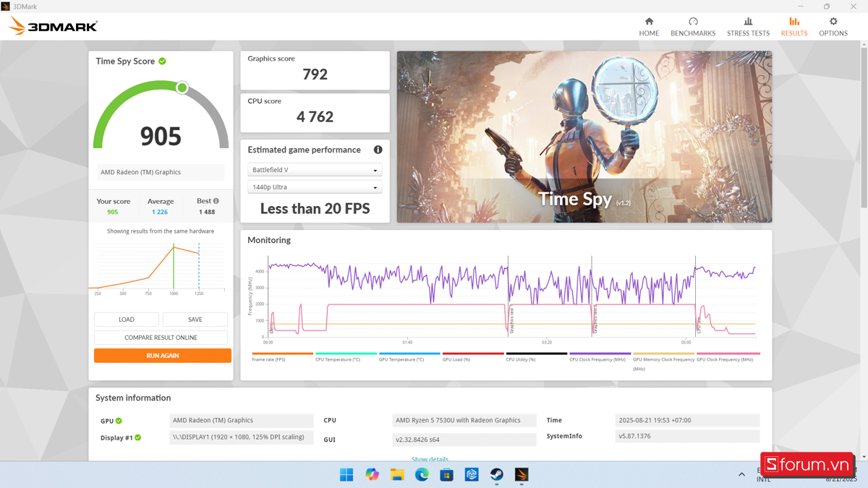Screen dimensions: 868x488
Task: Click the orange RUN AGAIN button
Action: pyautogui.click(x=163, y=356)
